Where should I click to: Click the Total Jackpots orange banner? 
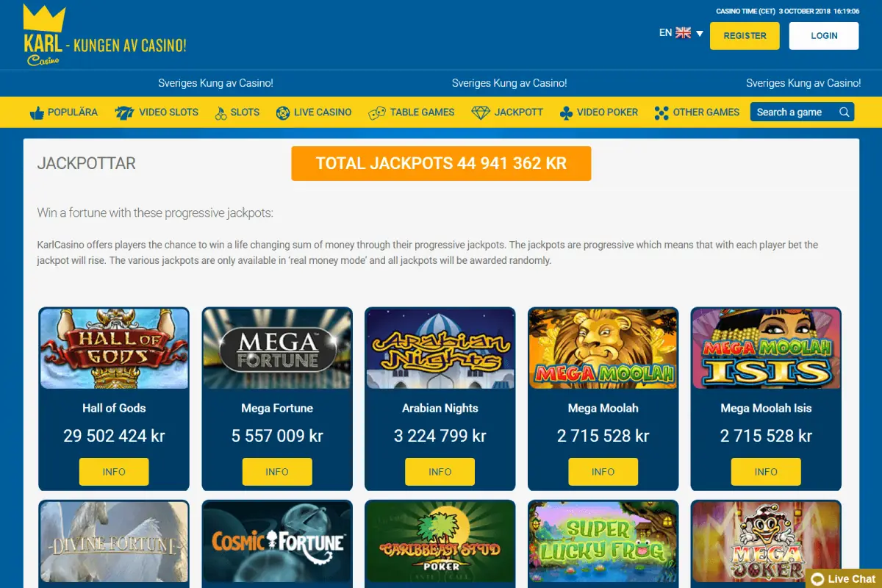[441, 163]
